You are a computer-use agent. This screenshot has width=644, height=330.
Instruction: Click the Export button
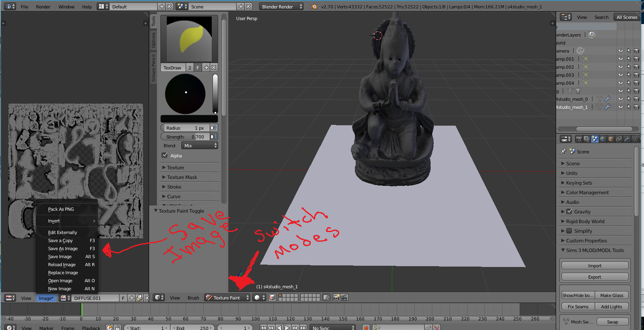coord(595,277)
